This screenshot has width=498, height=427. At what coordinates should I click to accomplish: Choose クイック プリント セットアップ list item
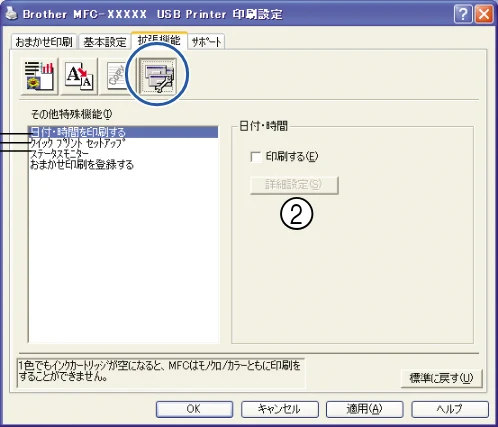[123, 143]
